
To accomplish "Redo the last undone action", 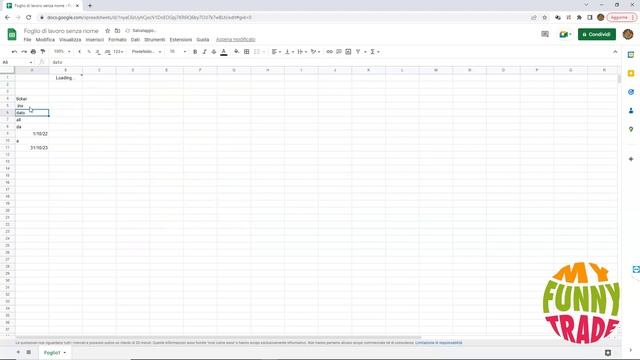I will (24, 52).
